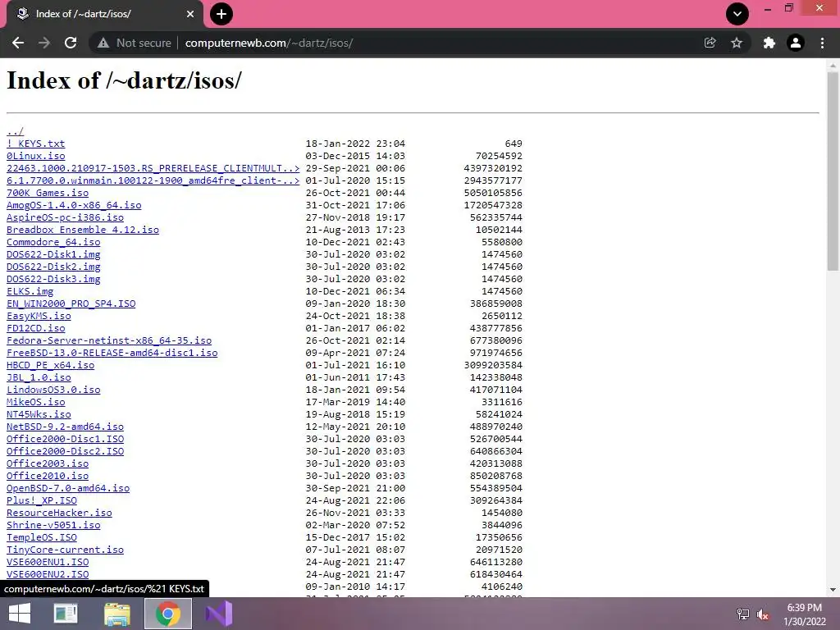Download DOS622-Disk1.img

click(53, 254)
